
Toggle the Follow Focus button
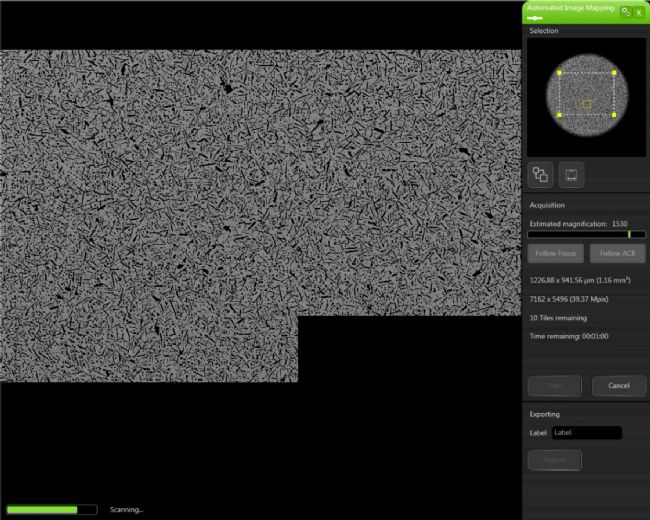(x=556, y=254)
